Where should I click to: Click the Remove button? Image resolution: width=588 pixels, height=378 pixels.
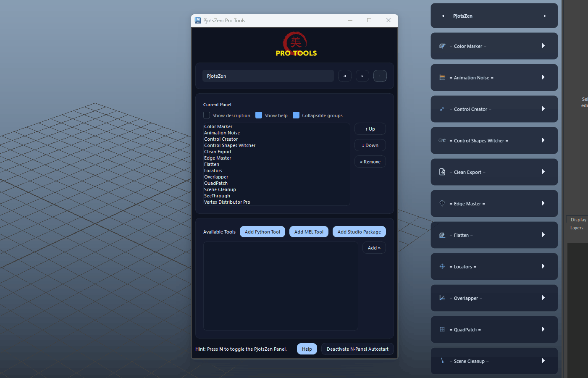(370, 162)
